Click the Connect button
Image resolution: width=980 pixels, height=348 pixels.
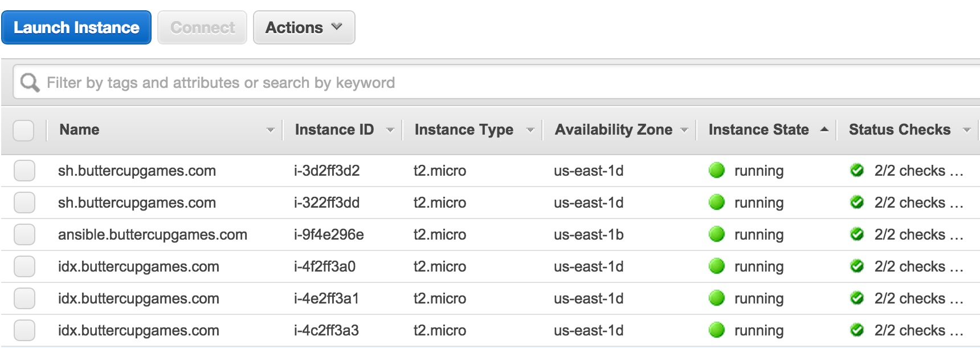202,27
